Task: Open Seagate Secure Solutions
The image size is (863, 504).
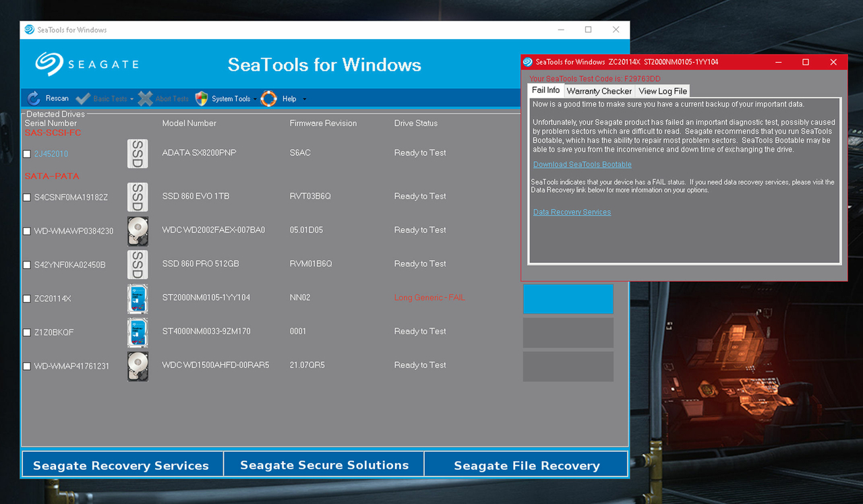Action: point(324,465)
